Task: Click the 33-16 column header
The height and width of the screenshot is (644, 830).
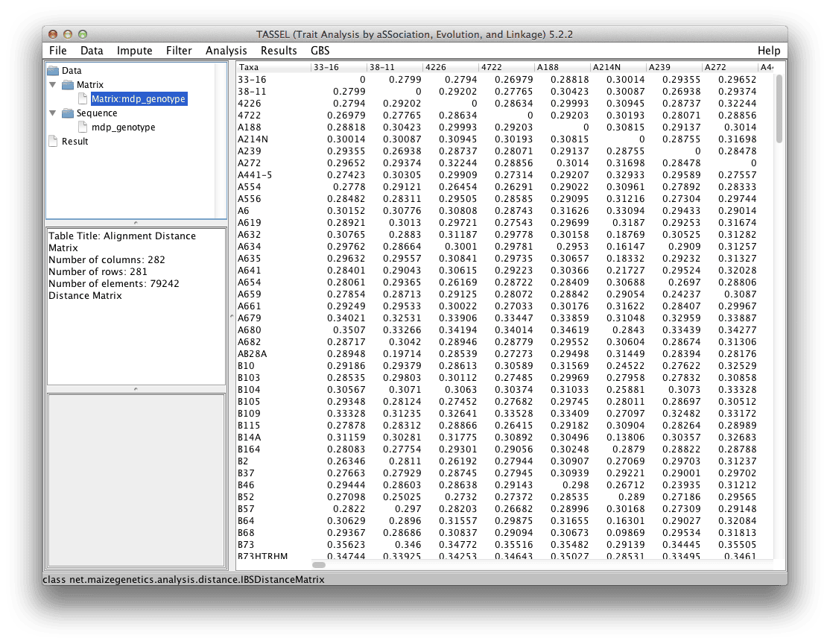Action: pyautogui.click(x=339, y=67)
